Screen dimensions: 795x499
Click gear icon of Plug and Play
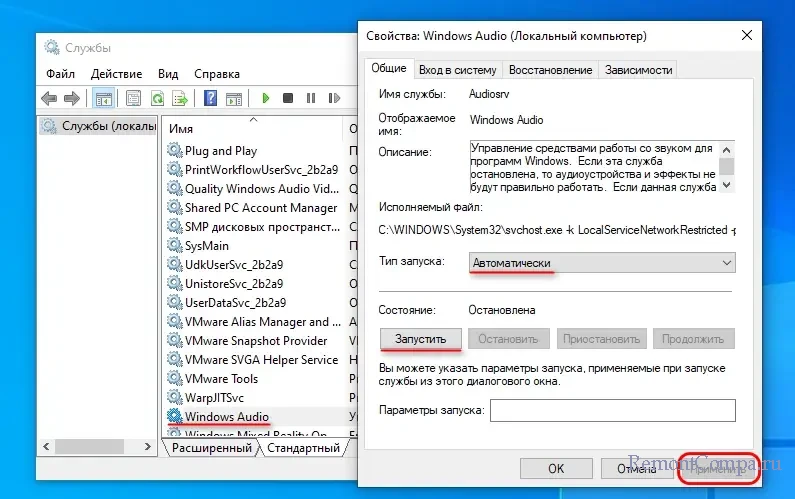click(174, 150)
